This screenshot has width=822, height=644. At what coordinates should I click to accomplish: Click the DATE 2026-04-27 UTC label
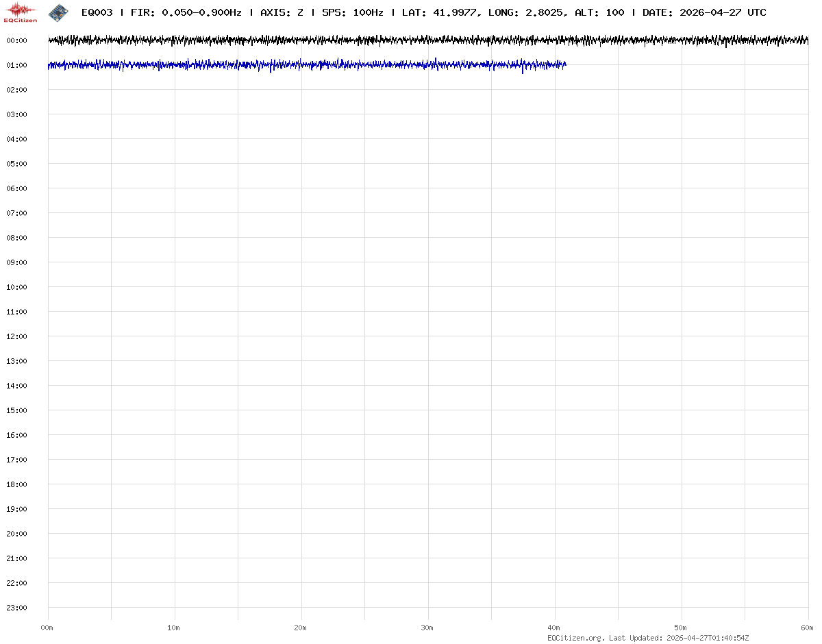tap(704, 13)
